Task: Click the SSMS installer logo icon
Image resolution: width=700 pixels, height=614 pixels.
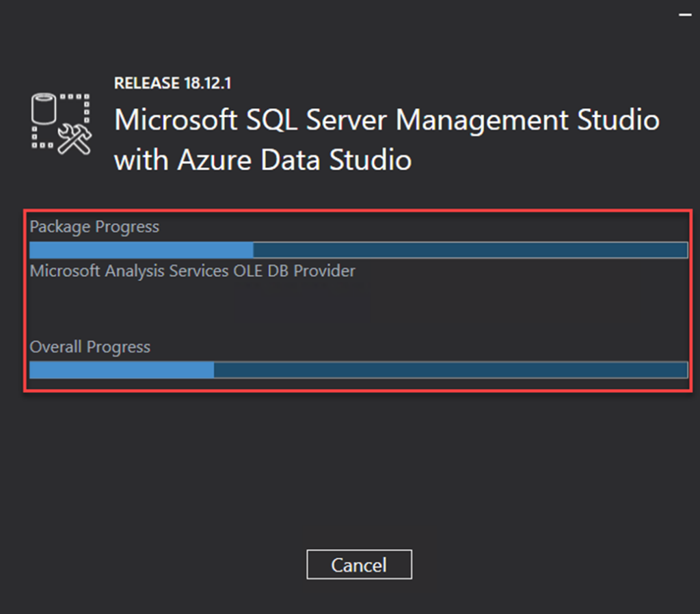Action: (62, 124)
